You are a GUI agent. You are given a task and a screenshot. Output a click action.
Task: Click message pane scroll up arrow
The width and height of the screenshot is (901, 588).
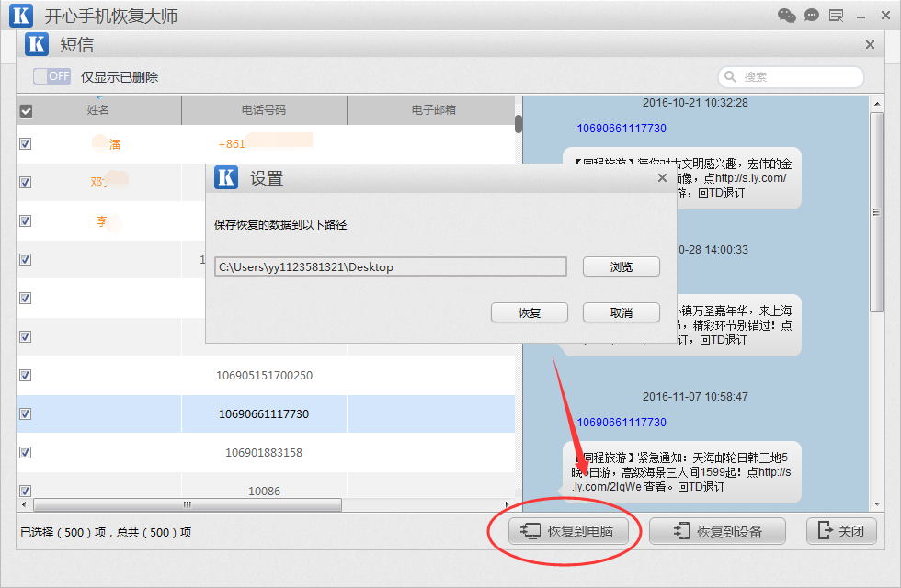[877, 104]
